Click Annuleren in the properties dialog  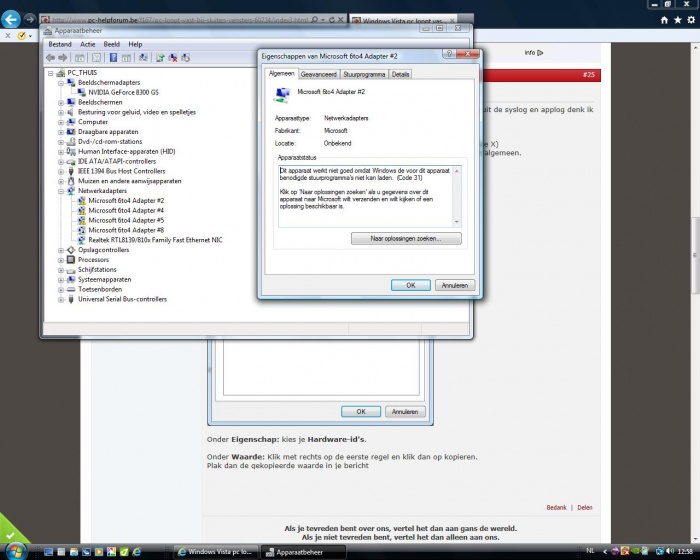455,285
